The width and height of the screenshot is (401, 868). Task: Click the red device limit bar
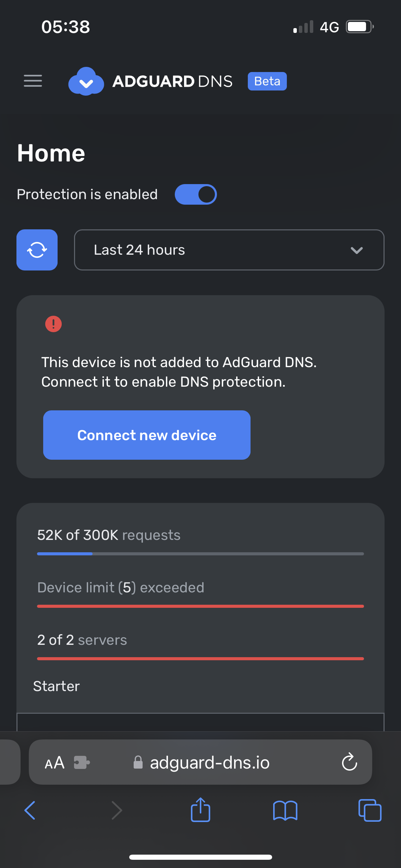coord(200,606)
